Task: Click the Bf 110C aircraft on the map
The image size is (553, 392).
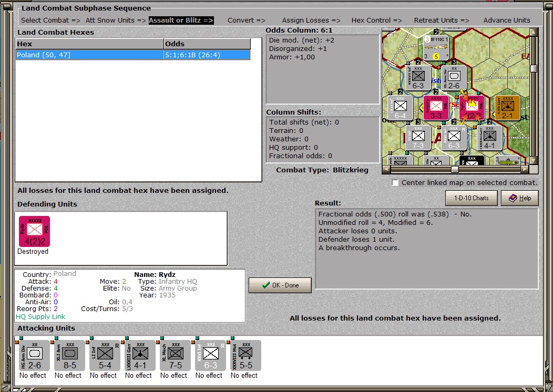Action: [436, 48]
